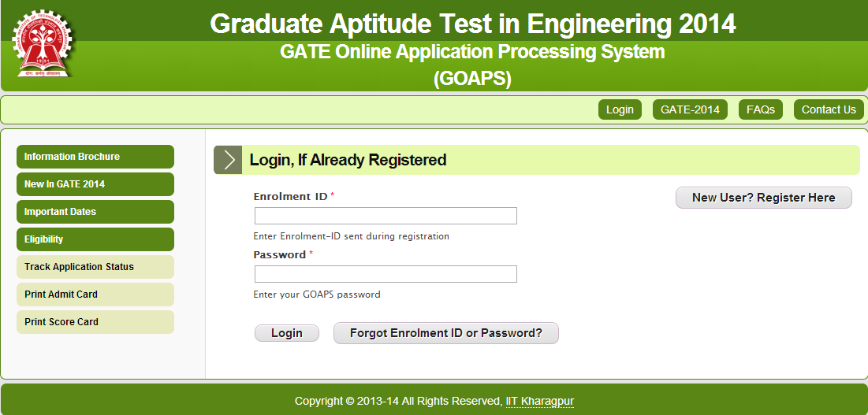Click Forgot Enrolment ID or Password button
Image resolution: width=868 pixels, height=415 pixels.
pyautogui.click(x=445, y=333)
